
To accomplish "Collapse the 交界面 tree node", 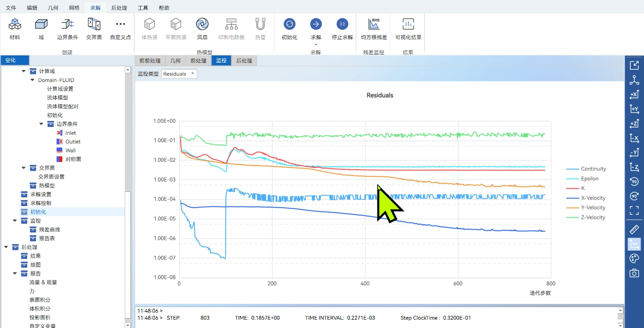I will (23, 168).
